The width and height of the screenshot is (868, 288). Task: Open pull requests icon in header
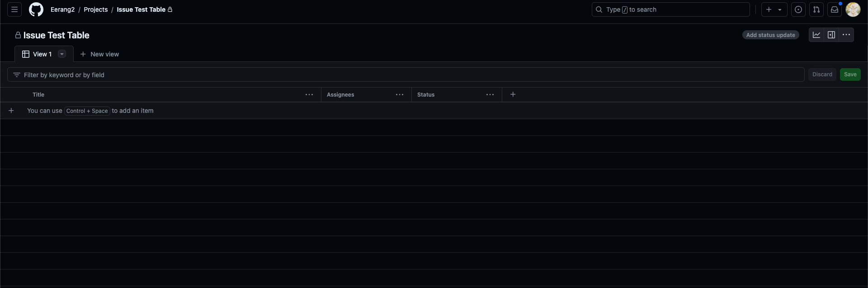816,9
